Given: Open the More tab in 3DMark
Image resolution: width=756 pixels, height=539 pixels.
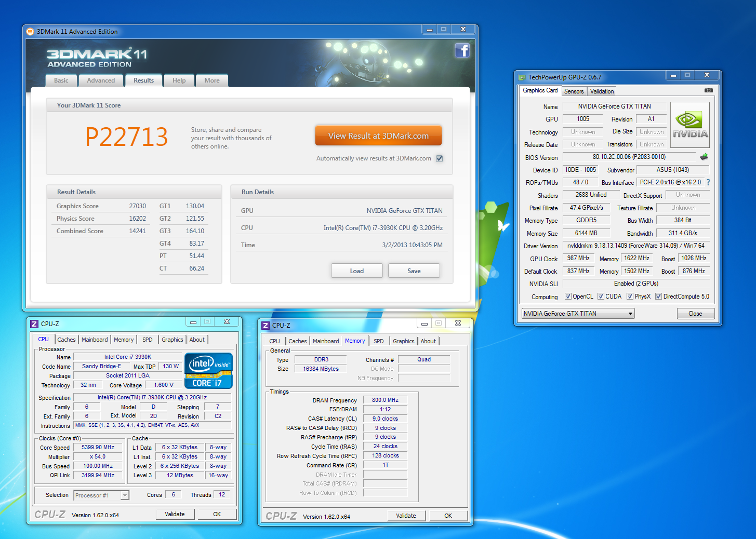Looking at the screenshot, I should (212, 80).
